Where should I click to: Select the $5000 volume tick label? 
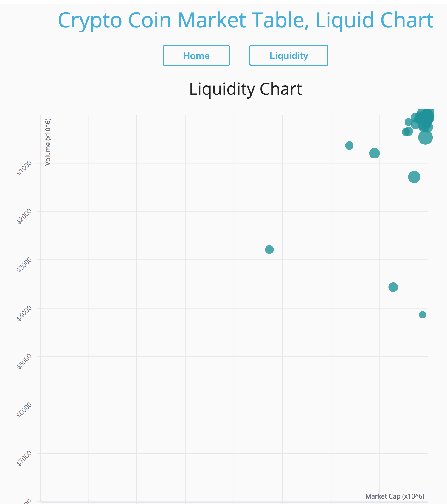(24, 362)
